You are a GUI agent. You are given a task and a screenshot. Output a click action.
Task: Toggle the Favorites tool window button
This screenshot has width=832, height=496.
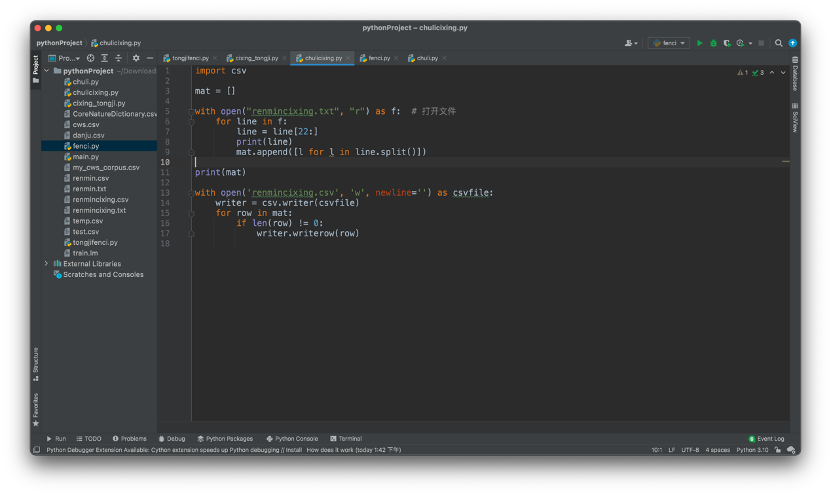[x=36, y=410]
